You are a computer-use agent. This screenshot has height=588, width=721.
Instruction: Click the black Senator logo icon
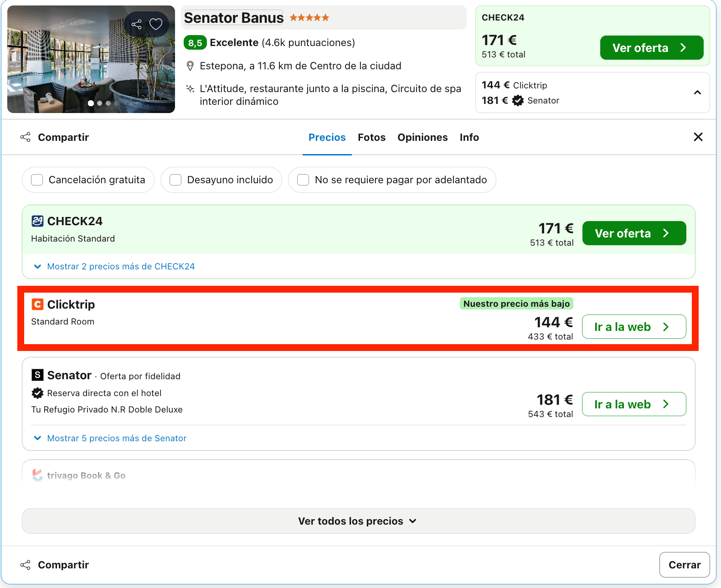[x=37, y=375]
